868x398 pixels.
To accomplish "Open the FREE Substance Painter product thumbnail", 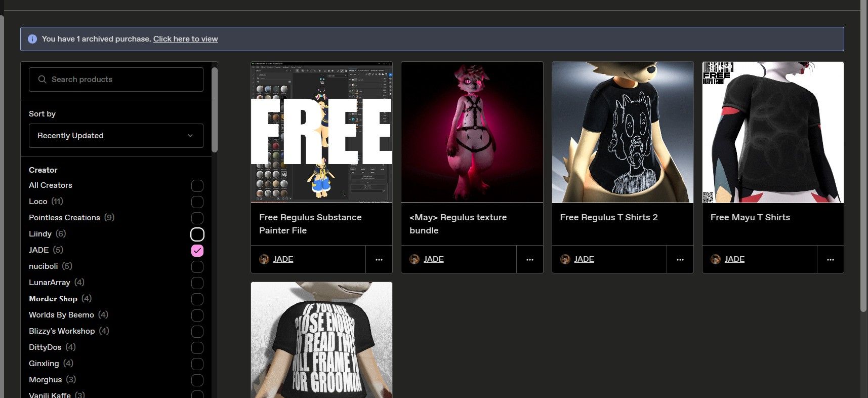I will click(321, 132).
